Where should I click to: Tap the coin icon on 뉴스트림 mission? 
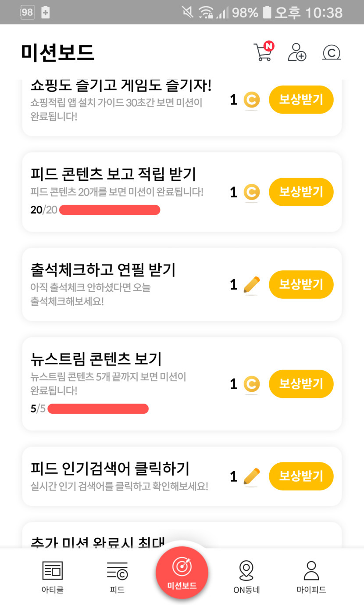coord(251,384)
